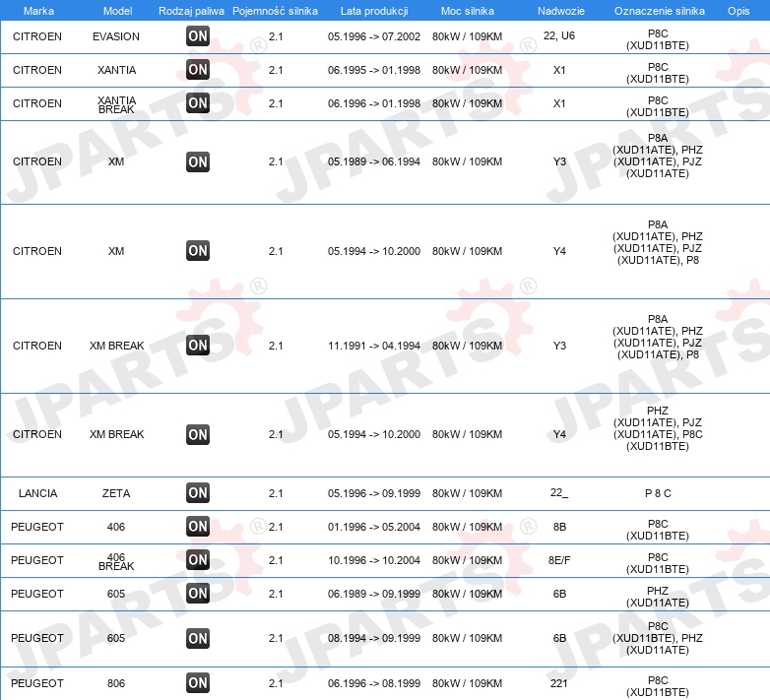
Task: Select the XANTIA BREAK model cell
Action: (x=116, y=104)
